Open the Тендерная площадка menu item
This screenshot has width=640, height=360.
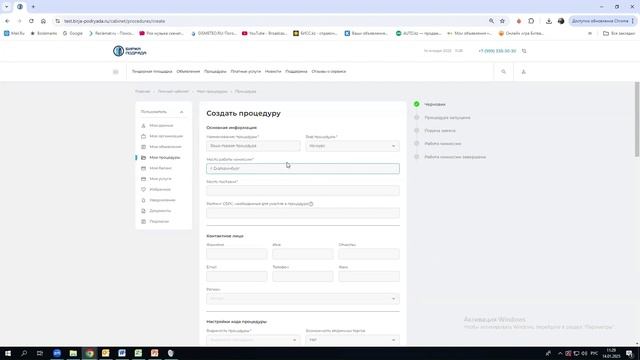click(x=152, y=71)
